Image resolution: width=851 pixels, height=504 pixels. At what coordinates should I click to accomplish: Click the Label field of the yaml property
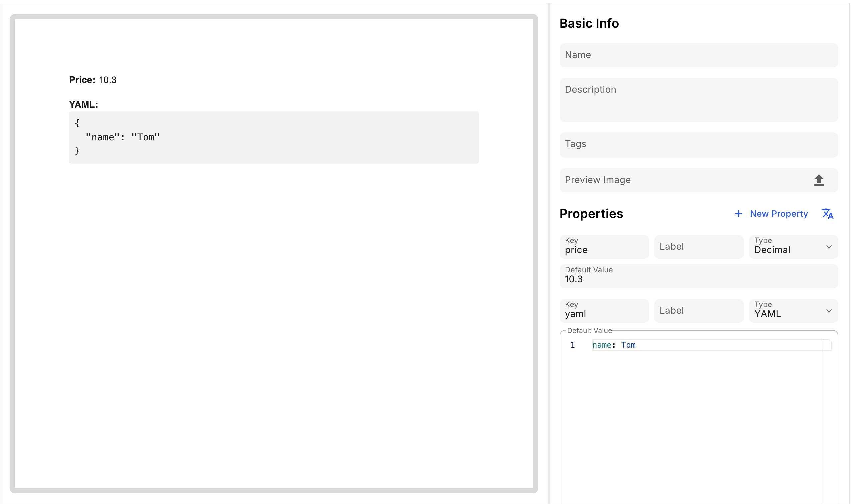pyautogui.click(x=698, y=311)
